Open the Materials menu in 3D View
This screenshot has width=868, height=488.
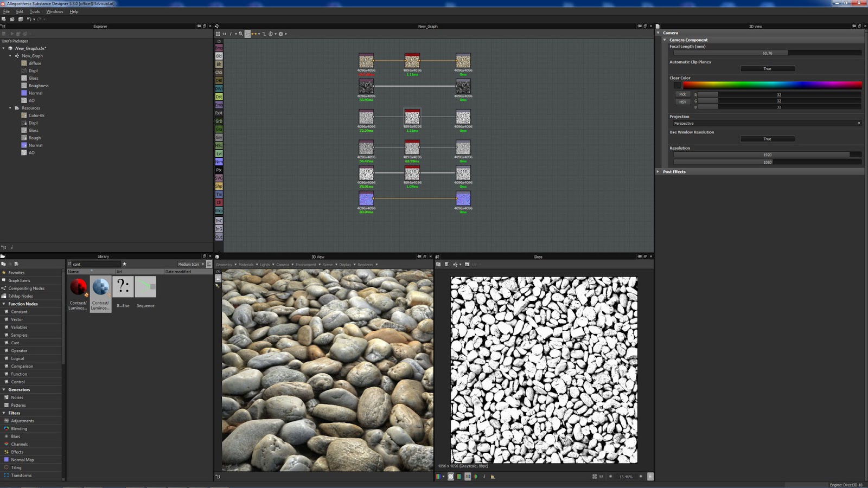246,265
